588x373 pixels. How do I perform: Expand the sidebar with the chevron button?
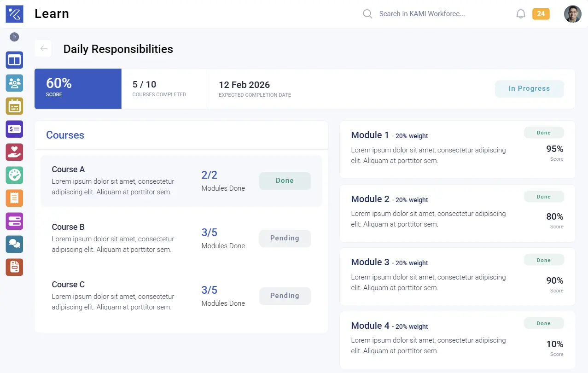14,37
